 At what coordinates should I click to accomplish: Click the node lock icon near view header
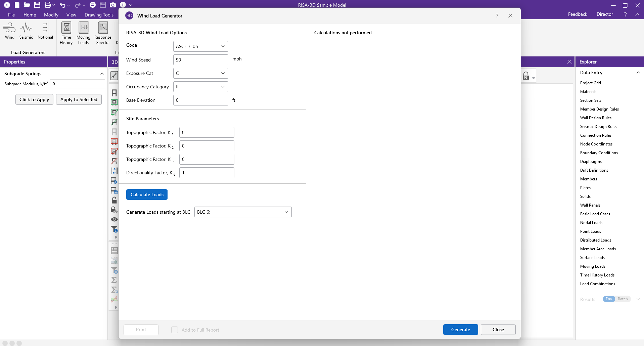pyautogui.click(x=526, y=76)
